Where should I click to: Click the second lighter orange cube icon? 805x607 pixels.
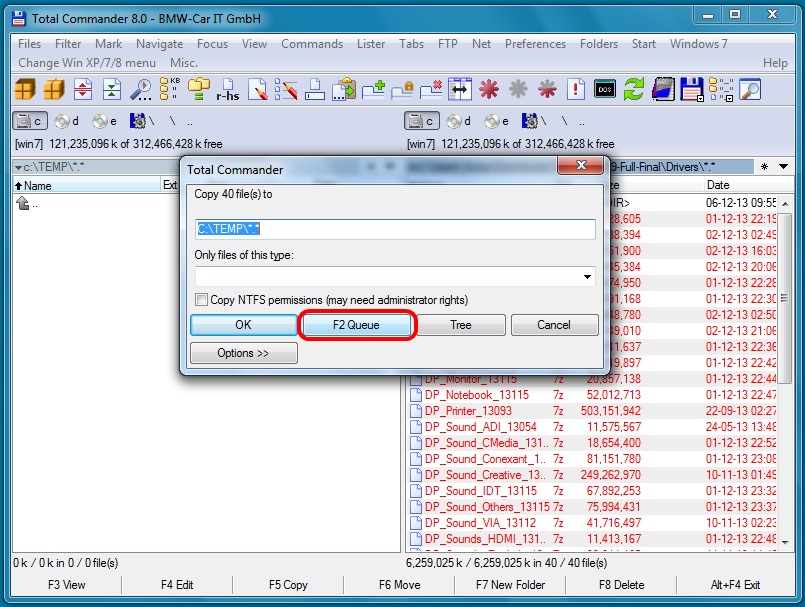click(54, 89)
